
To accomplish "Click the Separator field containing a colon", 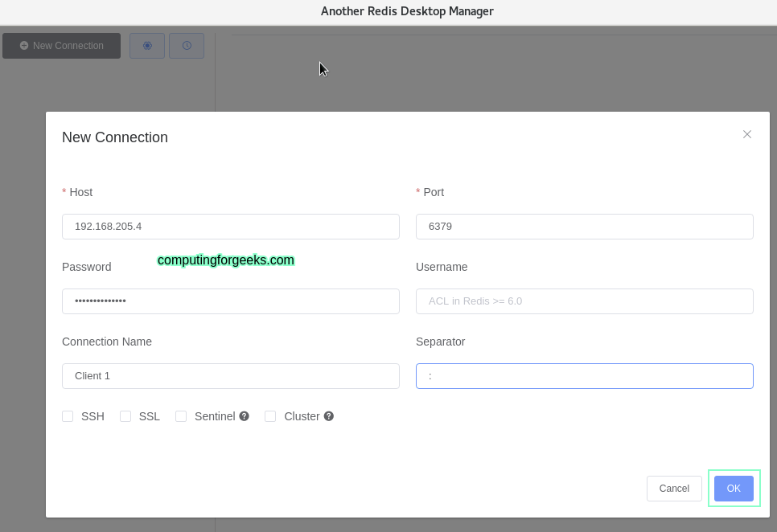I will (585, 376).
